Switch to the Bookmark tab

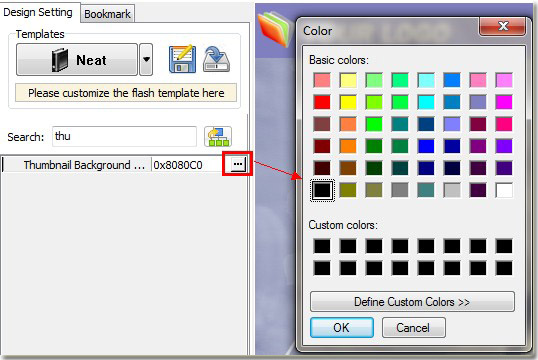click(x=107, y=14)
